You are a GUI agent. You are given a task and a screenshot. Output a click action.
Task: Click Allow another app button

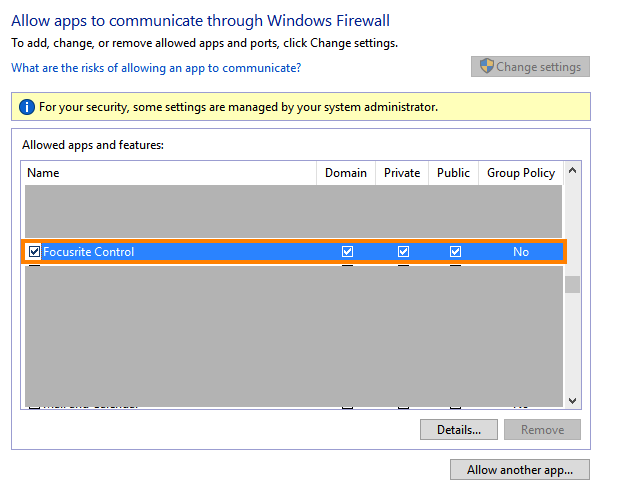click(x=520, y=470)
